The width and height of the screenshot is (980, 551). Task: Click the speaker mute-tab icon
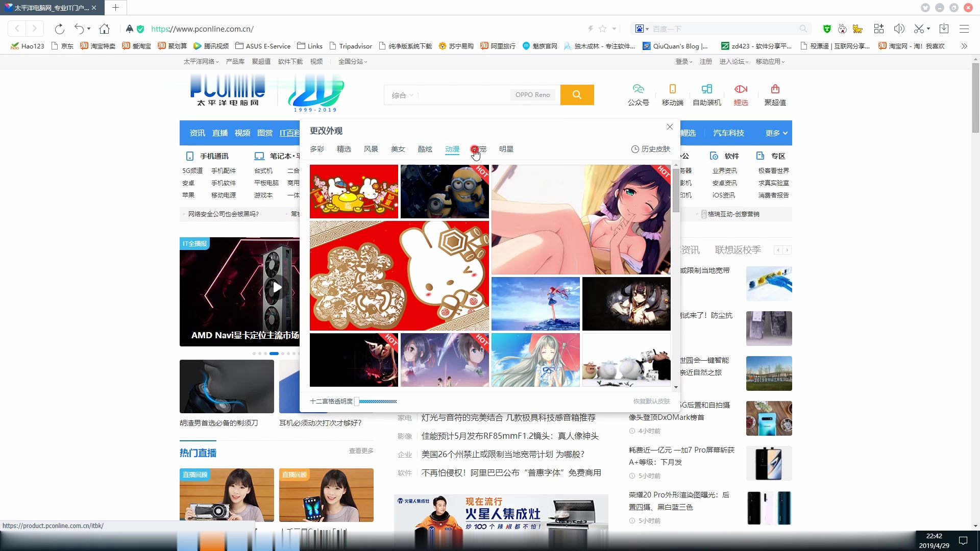click(x=899, y=29)
